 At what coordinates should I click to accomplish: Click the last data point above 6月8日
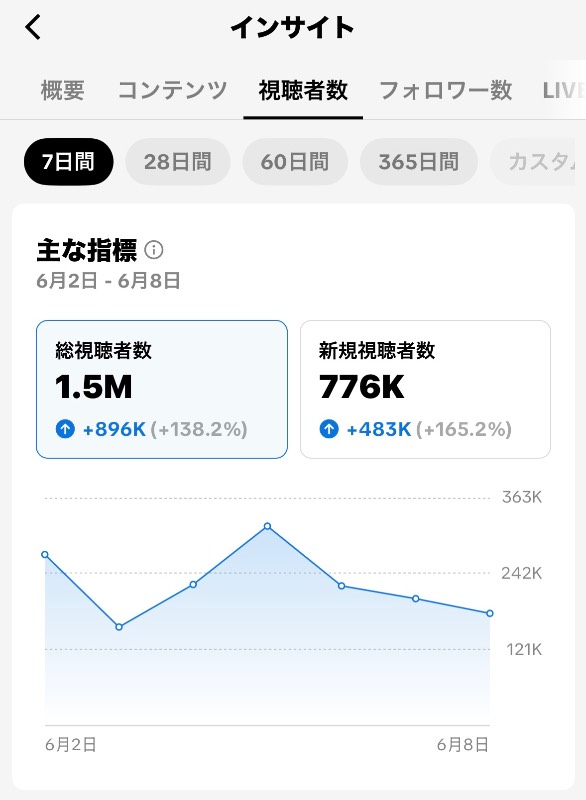490,613
